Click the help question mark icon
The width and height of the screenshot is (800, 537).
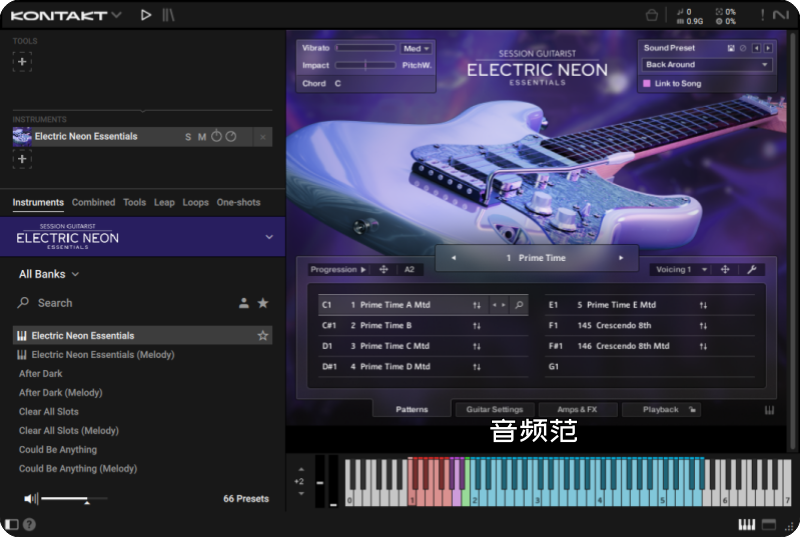point(29,524)
